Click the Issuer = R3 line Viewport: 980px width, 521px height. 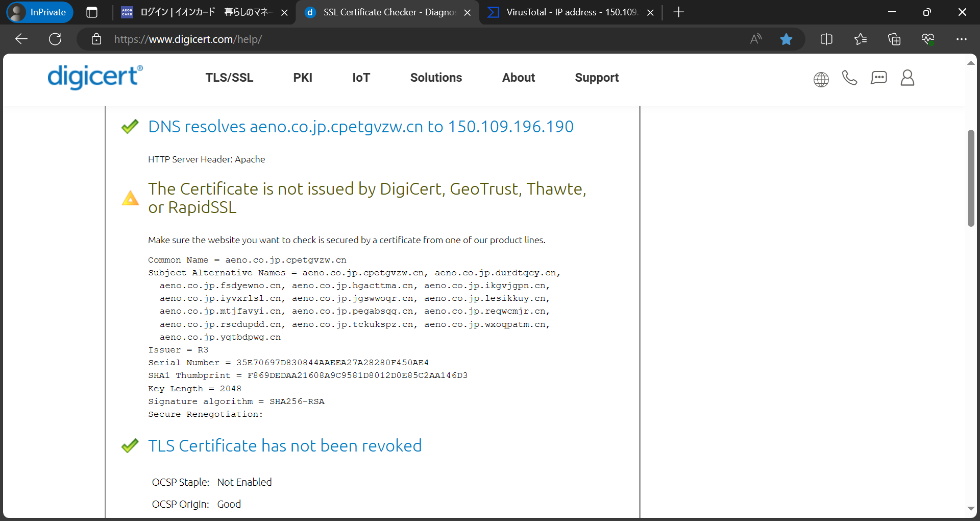[178, 350]
